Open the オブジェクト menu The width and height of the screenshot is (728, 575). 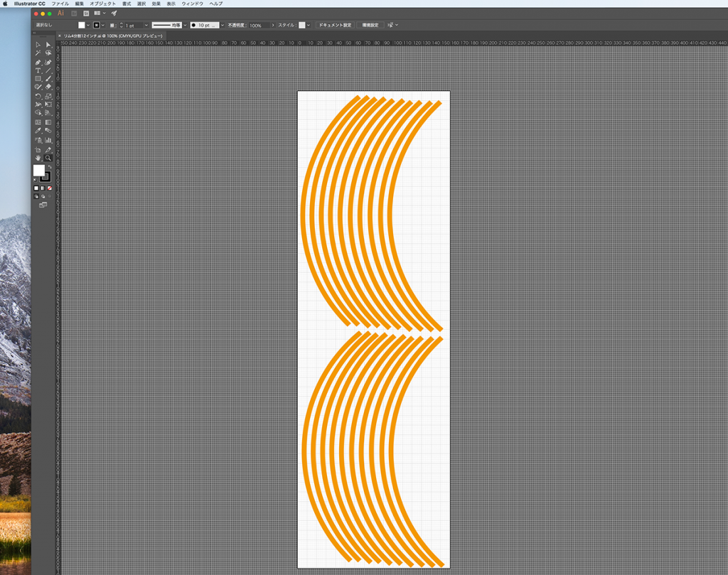[102, 4]
